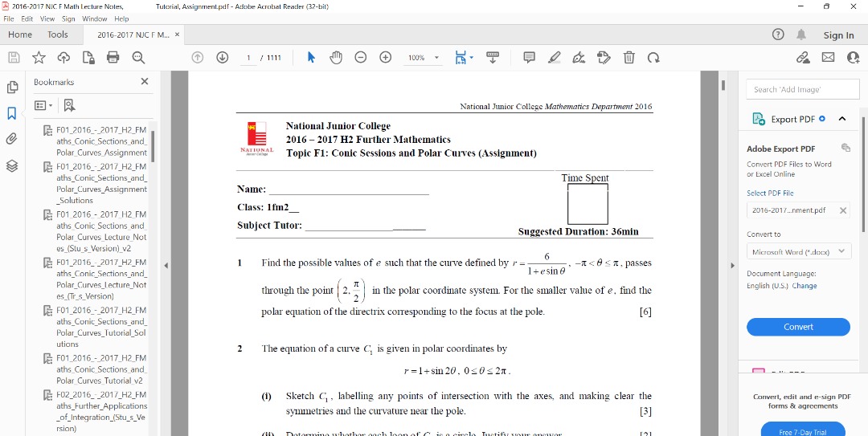This screenshot has height=436, width=868.
Task: Click the Change language link
Action: click(x=805, y=286)
